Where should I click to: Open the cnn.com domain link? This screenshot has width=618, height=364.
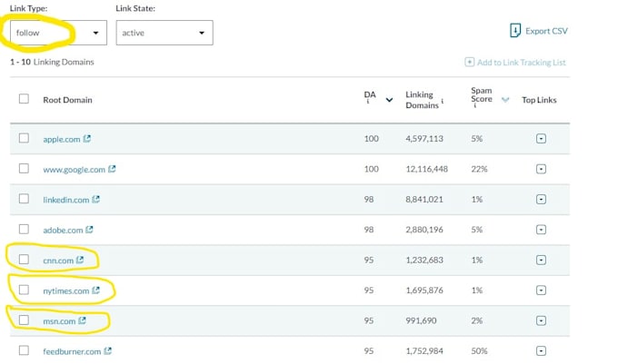pyautogui.click(x=58, y=261)
